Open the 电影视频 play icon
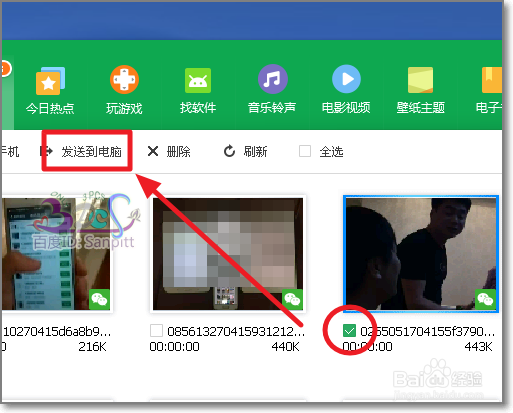 pyautogui.click(x=346, y=79)
